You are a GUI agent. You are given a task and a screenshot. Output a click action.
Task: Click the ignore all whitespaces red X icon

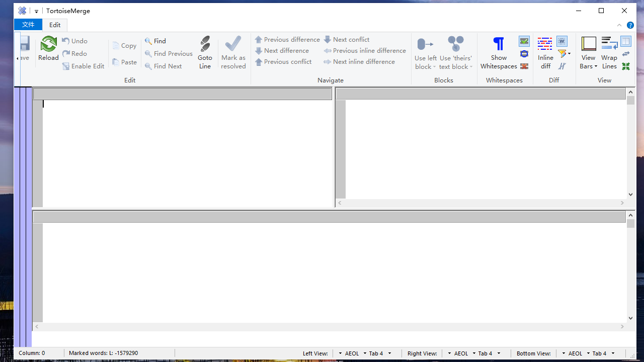524,66
